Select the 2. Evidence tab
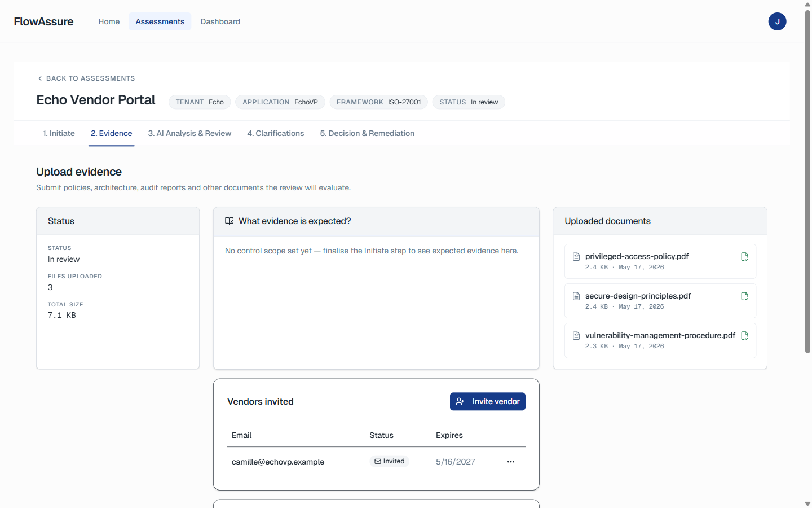This screenshot has height=508, width=812. [x=112, y=133]
